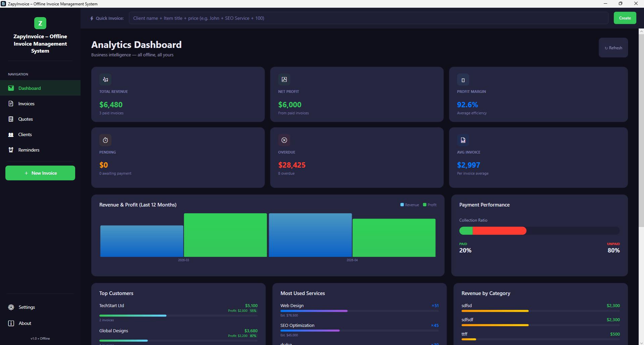The height and width of the screenshot is (345, 644).
Task: Click the Net Profit chart icon
Action: pos(284,79)
